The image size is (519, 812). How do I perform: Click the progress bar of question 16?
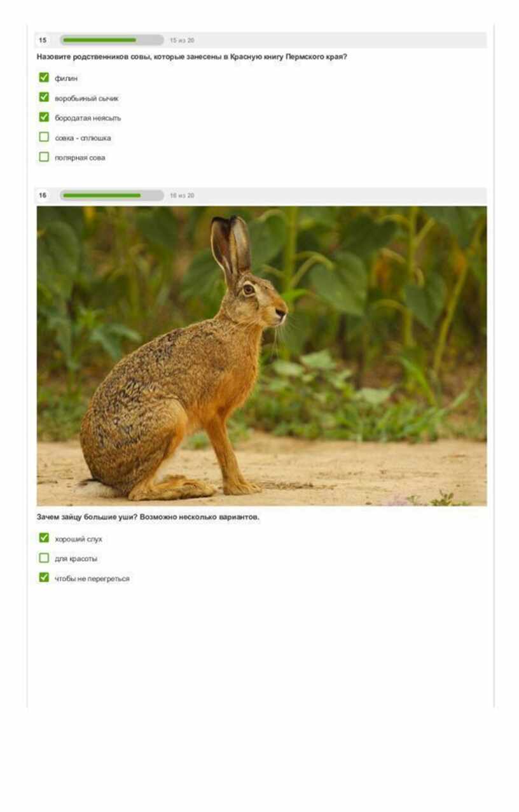111,195
